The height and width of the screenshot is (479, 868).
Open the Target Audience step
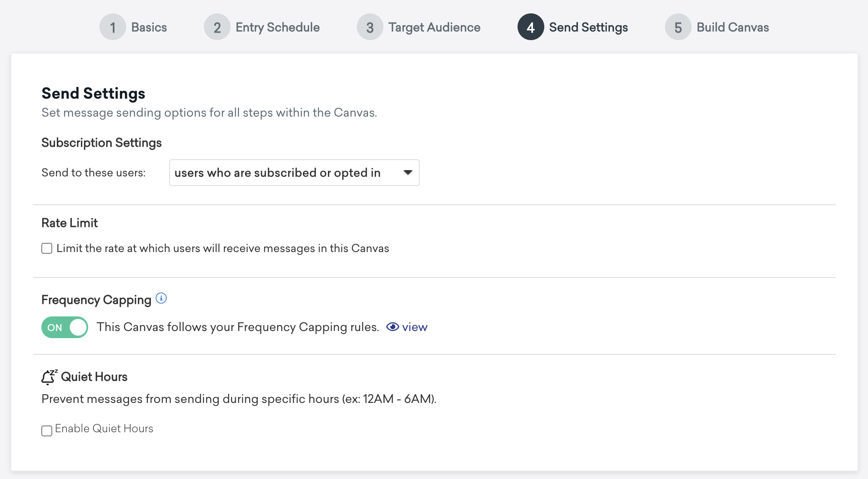[x=434, y=27]
